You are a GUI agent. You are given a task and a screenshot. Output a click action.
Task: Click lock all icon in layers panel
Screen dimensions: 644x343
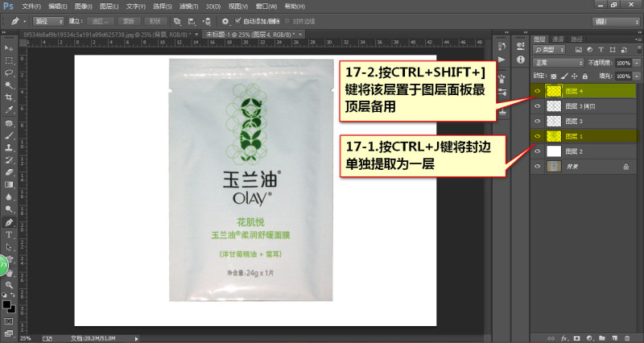point(585,76)
